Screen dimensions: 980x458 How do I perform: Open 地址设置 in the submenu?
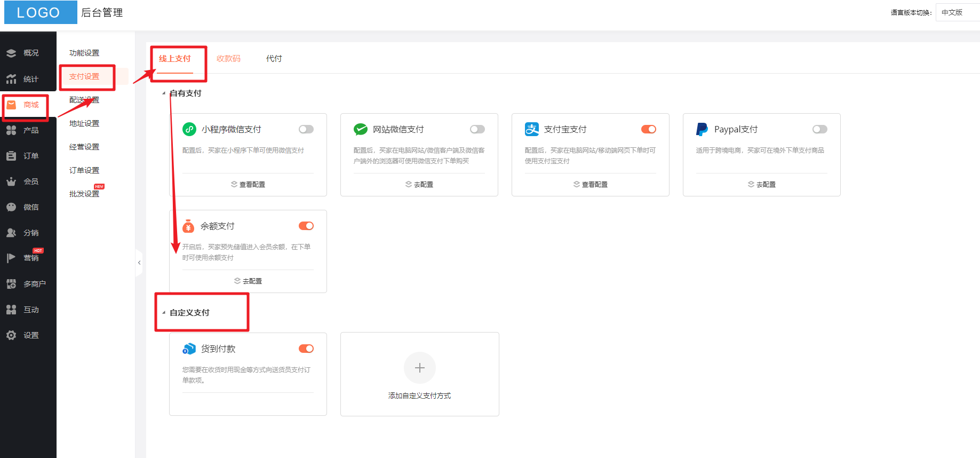pos(84,123)
